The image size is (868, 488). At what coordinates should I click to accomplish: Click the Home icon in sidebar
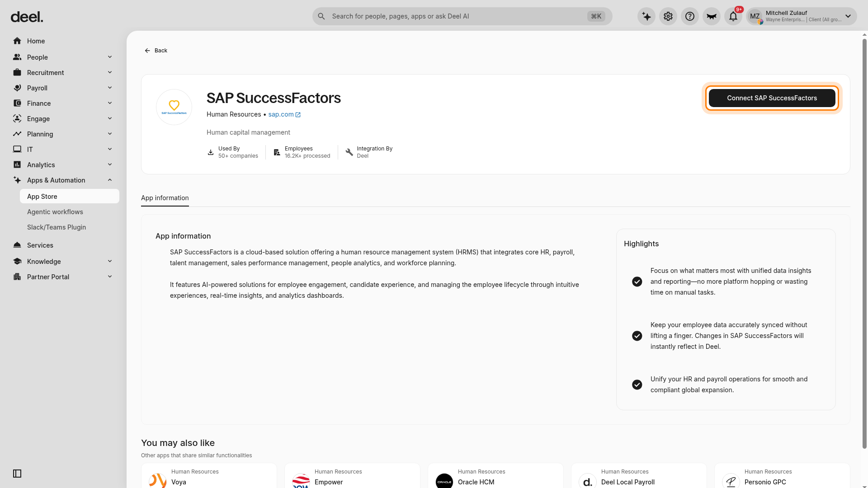pos(17,41)
